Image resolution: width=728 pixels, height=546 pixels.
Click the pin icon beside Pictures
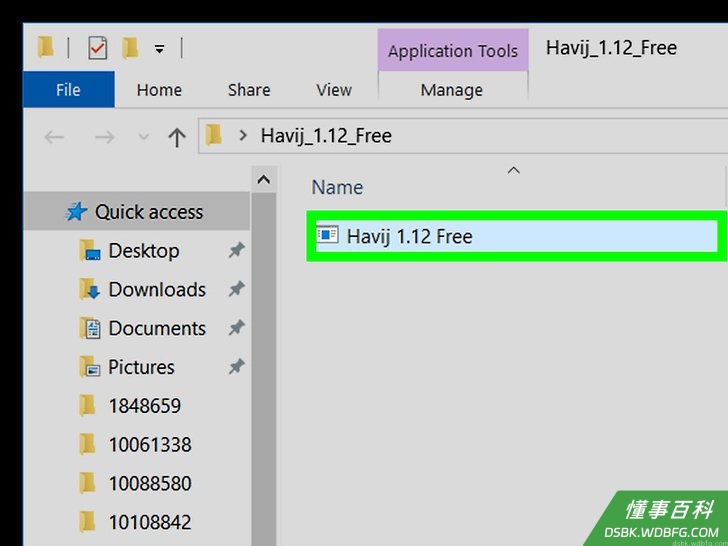coord(236,368)
